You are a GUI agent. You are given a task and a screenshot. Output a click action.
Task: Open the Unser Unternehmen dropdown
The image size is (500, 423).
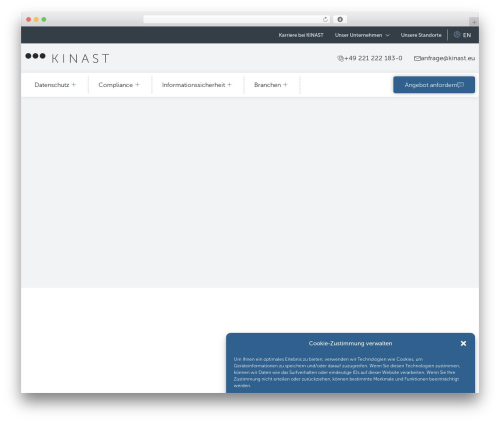point(362,35)
